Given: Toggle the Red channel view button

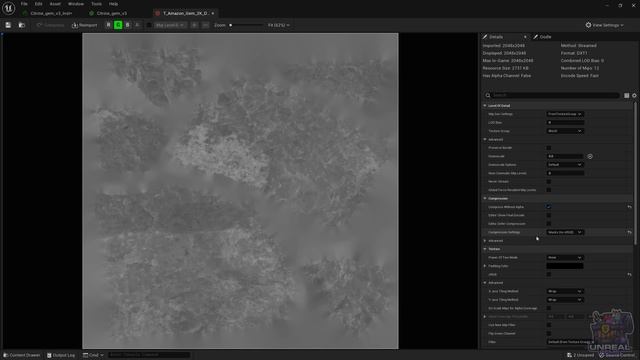Looking at the screenshot, I should pyautogui.click(x=108, y=25).
